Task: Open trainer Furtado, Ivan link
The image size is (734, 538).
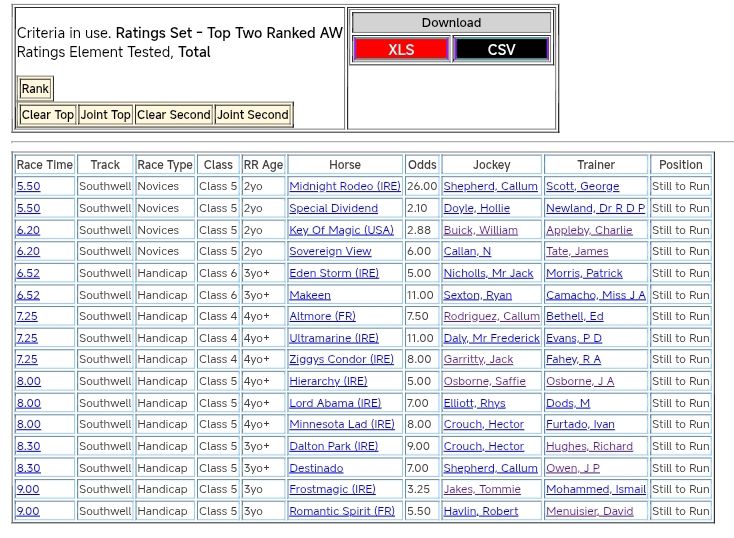Action: point(580,424)
